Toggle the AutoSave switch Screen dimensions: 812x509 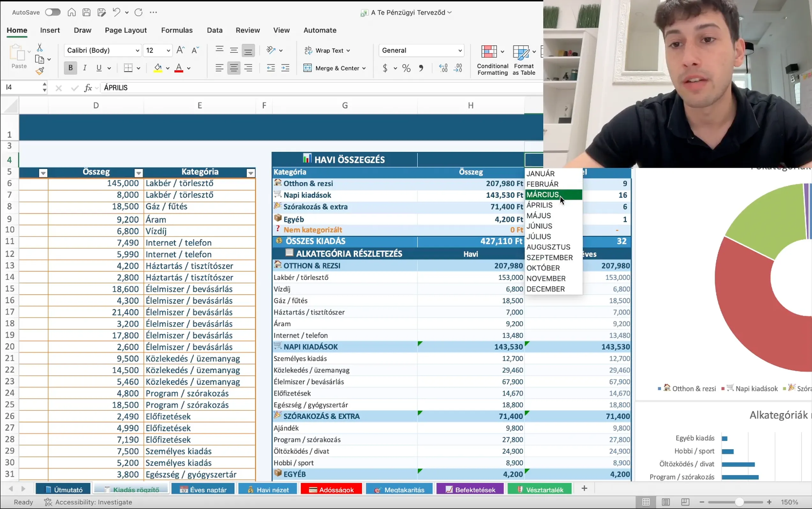(53, 12)
